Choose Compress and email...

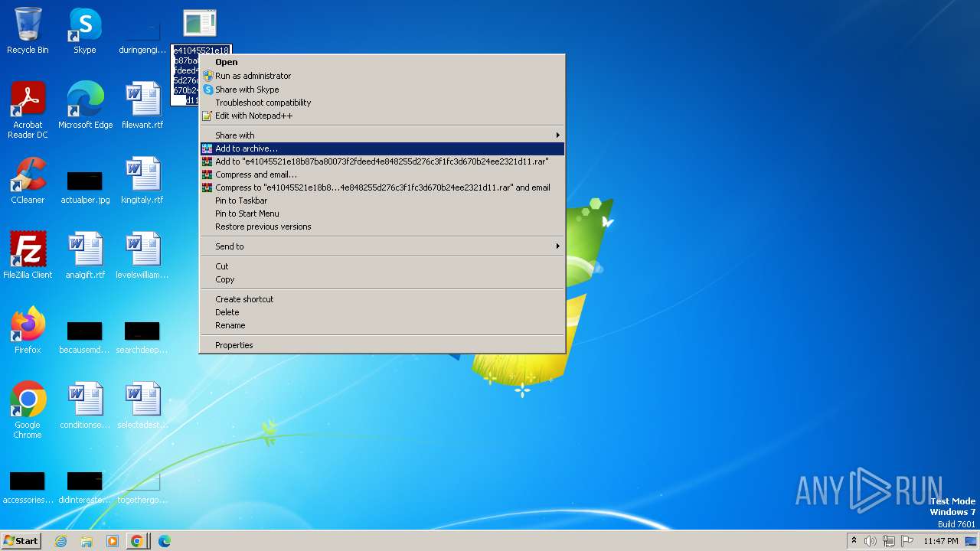382,174
